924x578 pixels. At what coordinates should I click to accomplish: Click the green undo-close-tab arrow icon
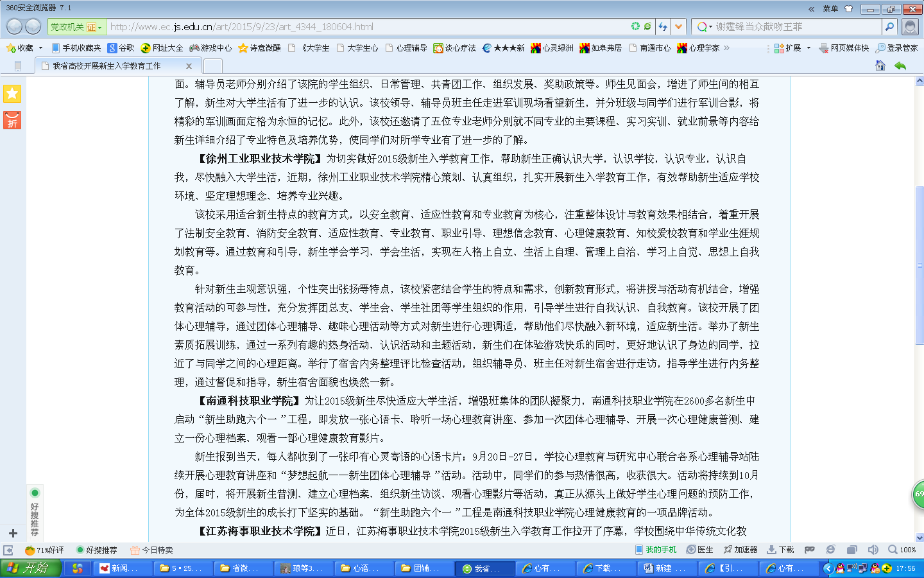click(900, 66)
